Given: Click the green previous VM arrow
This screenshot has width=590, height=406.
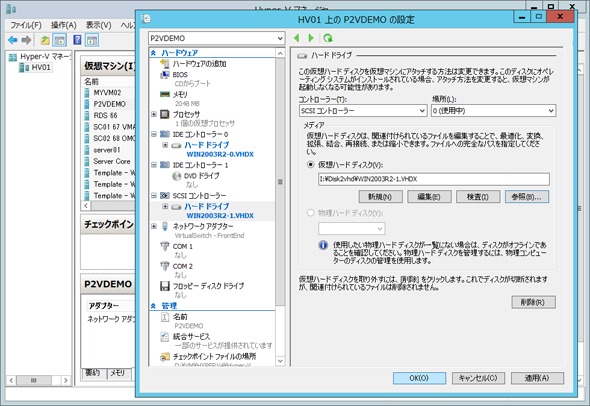Looking at the screenshot, I should point(297,38).
